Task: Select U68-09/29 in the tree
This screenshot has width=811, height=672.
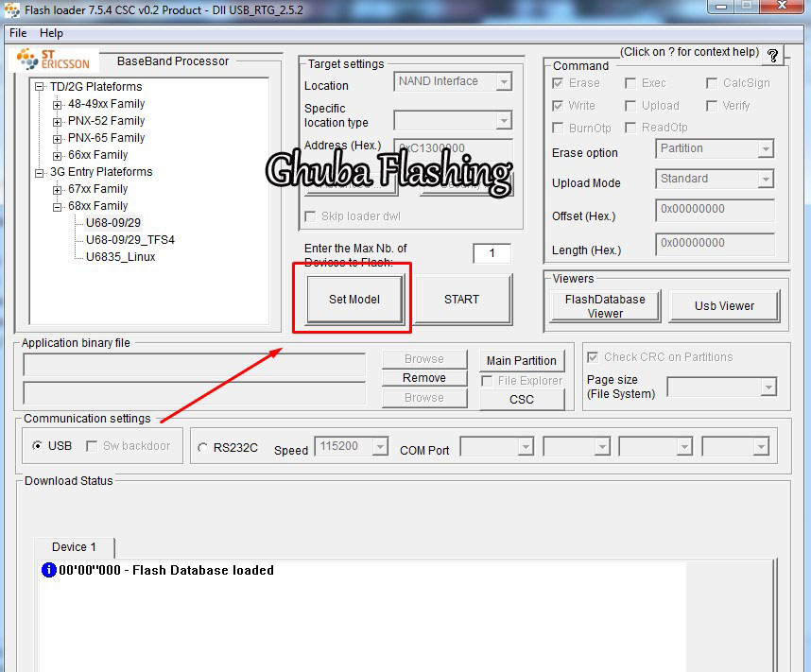Action: (113, 223)
